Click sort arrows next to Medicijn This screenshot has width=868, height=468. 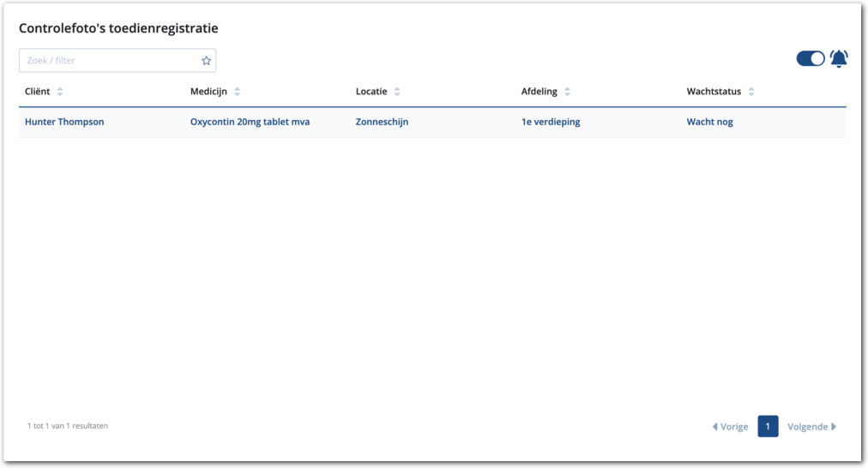click(237, 92)
